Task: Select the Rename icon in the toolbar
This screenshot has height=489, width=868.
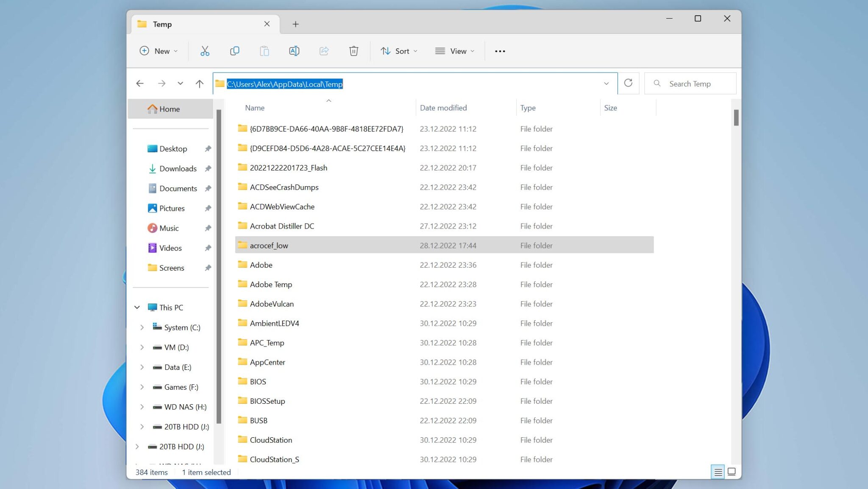Action: point(294,51)
